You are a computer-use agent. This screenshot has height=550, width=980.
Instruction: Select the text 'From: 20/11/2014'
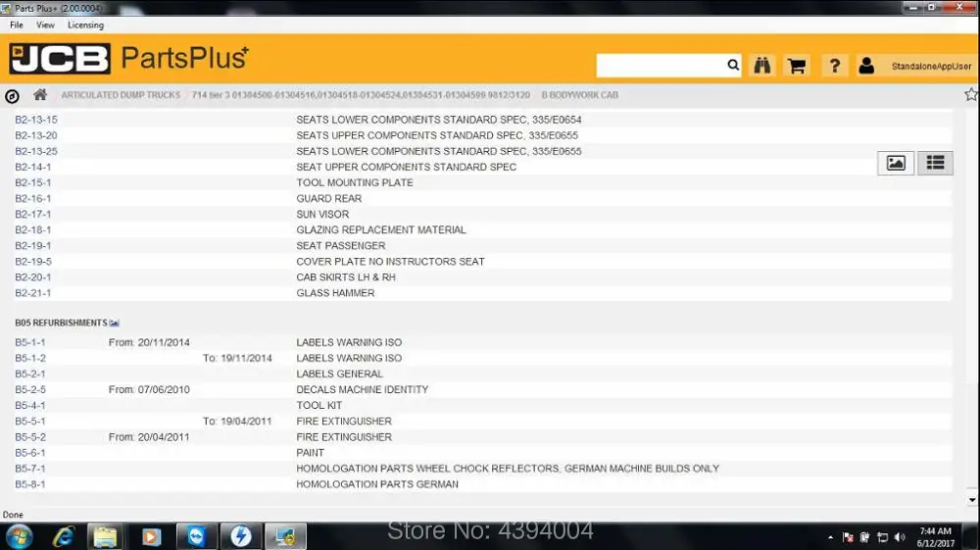click(149, 342)
